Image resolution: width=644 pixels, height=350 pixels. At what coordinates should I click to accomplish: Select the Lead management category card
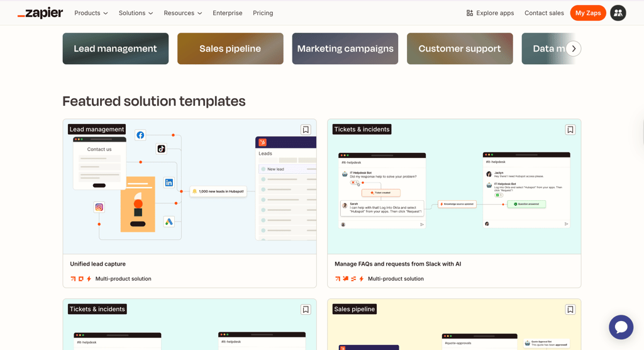[116, 48]
